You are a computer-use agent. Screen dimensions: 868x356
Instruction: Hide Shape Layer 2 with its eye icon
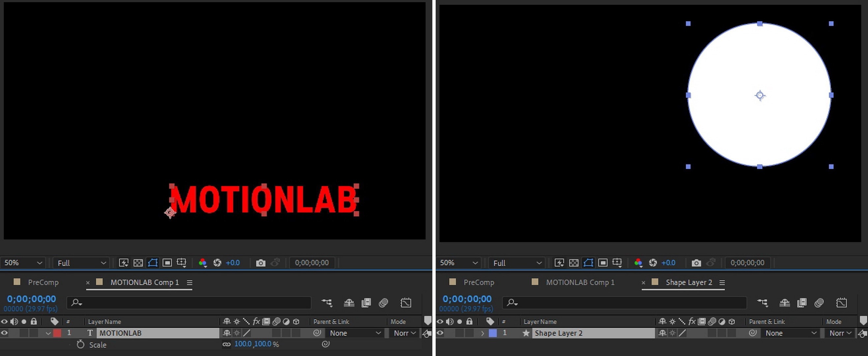[440, 333]
